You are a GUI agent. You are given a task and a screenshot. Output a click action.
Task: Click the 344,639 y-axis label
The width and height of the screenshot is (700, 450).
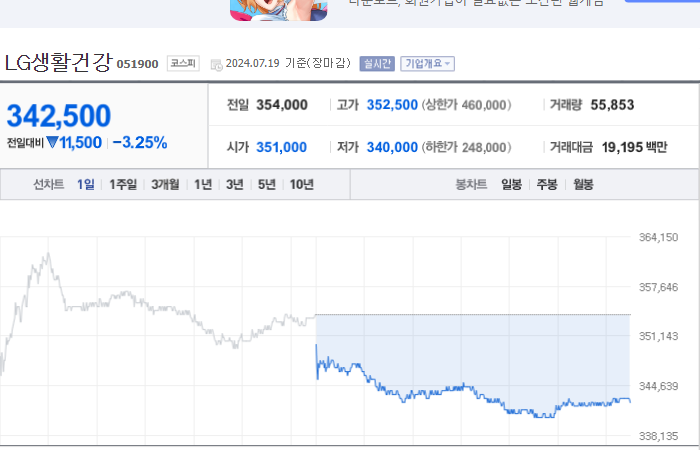658,386
